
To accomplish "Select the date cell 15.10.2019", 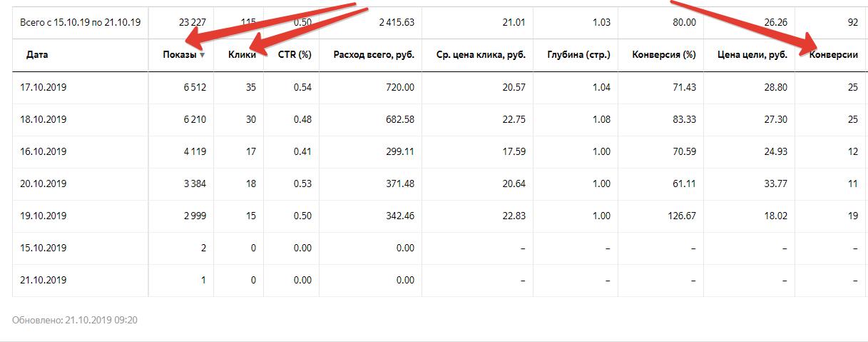I will click(44, 248).
